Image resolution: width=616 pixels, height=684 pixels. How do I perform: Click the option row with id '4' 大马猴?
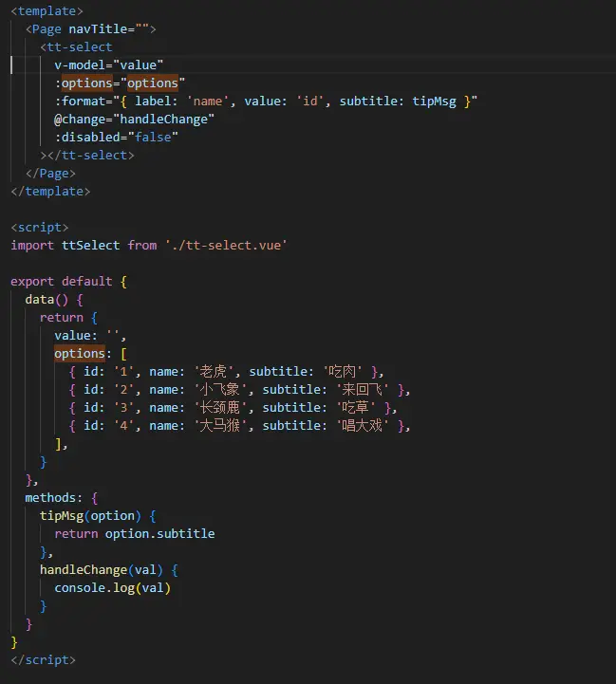[240, 426]
